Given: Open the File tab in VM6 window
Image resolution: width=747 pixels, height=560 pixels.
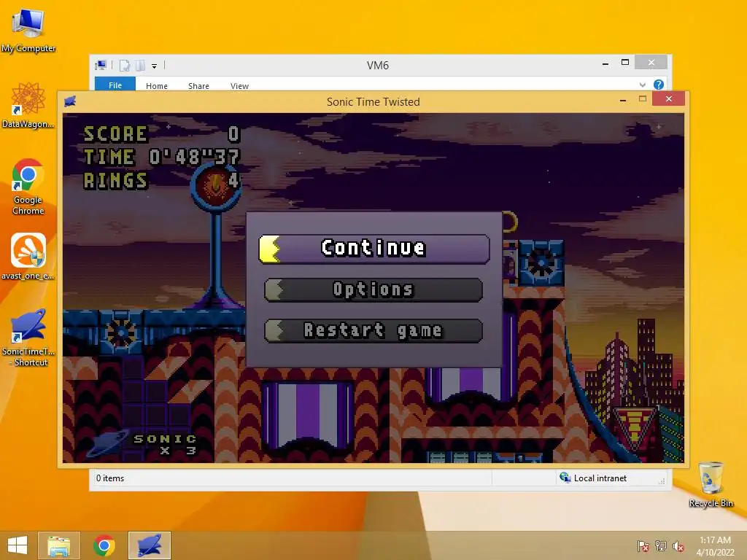Looking at the screenshot, I should tap(115, 85).
